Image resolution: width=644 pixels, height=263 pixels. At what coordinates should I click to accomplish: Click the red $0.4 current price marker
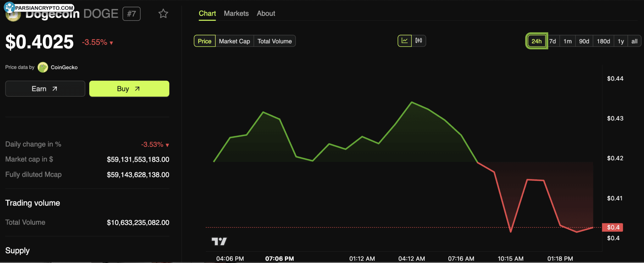click(x=613, y=227)
